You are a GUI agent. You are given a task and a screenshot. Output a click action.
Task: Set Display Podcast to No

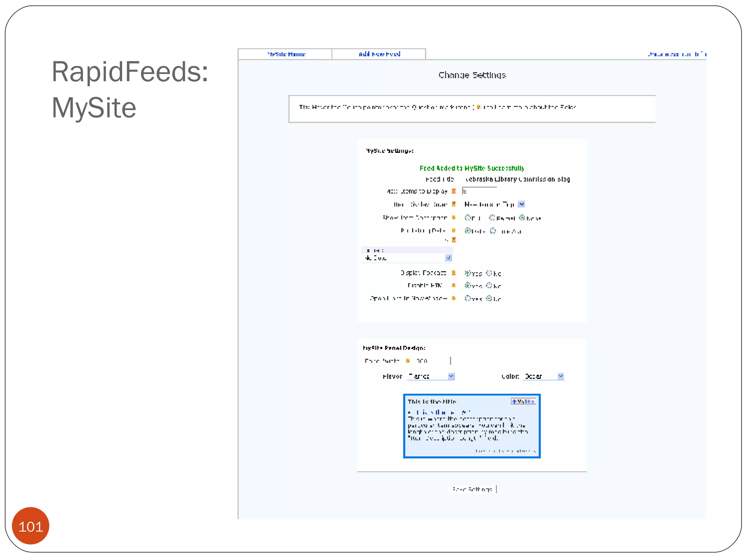pos(489,273)
